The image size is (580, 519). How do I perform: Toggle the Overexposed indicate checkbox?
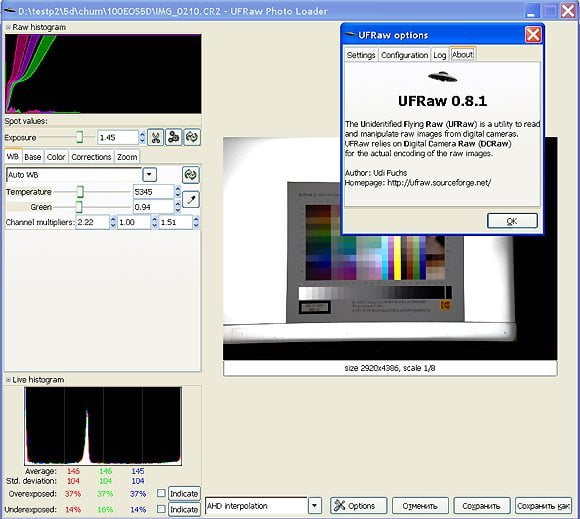[x=161, y=493]
